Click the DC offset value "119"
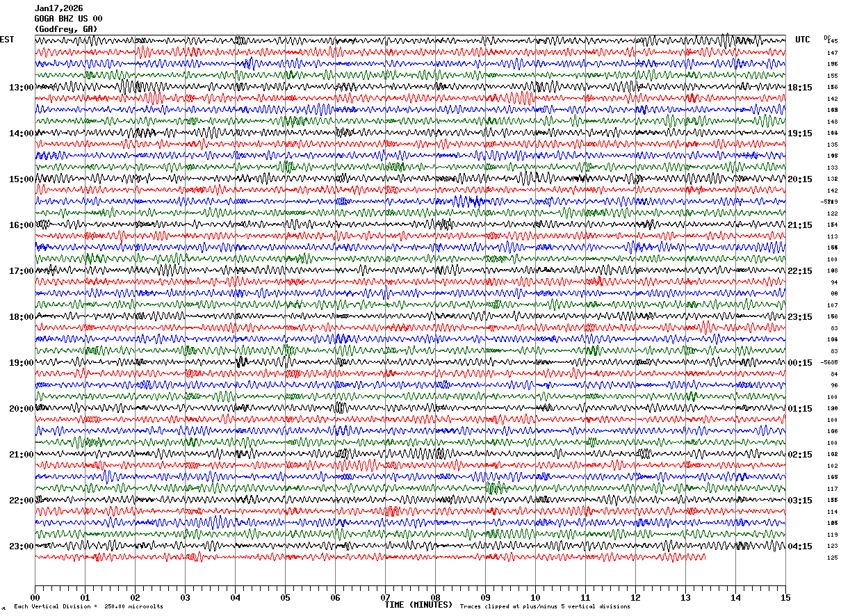Image resolution: width=841 pixels, height=616 pixels. 832,535
